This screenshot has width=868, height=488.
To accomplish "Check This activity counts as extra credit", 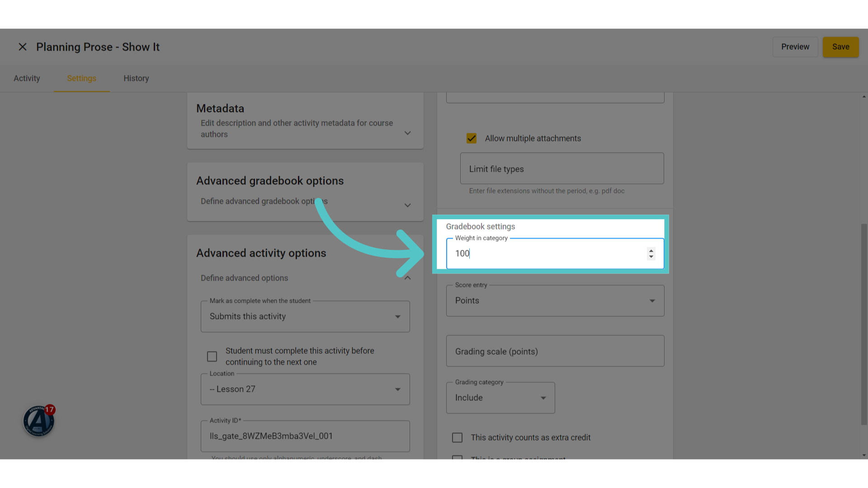I will point(458,438).
